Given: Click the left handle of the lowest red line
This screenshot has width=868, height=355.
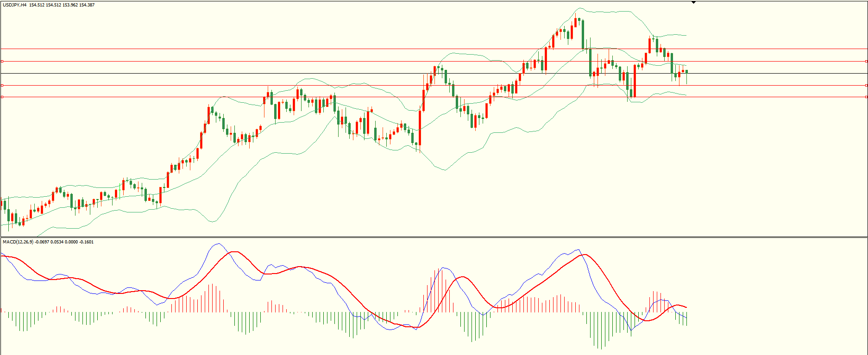Looking at the screenshot, I should [2, 97].
